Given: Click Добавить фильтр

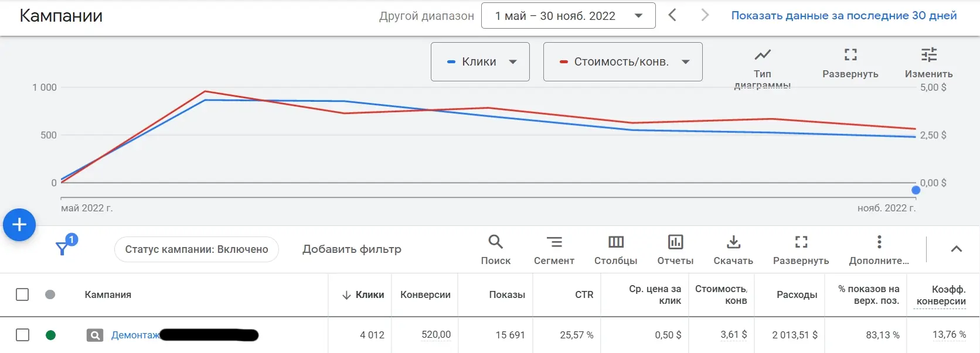Looking at the screenshot, I should 352,249.
